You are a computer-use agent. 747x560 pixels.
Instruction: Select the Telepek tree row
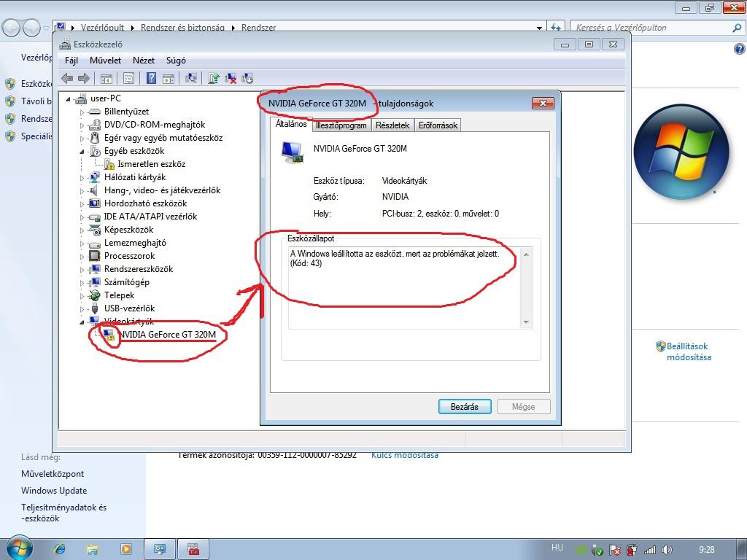119,295
